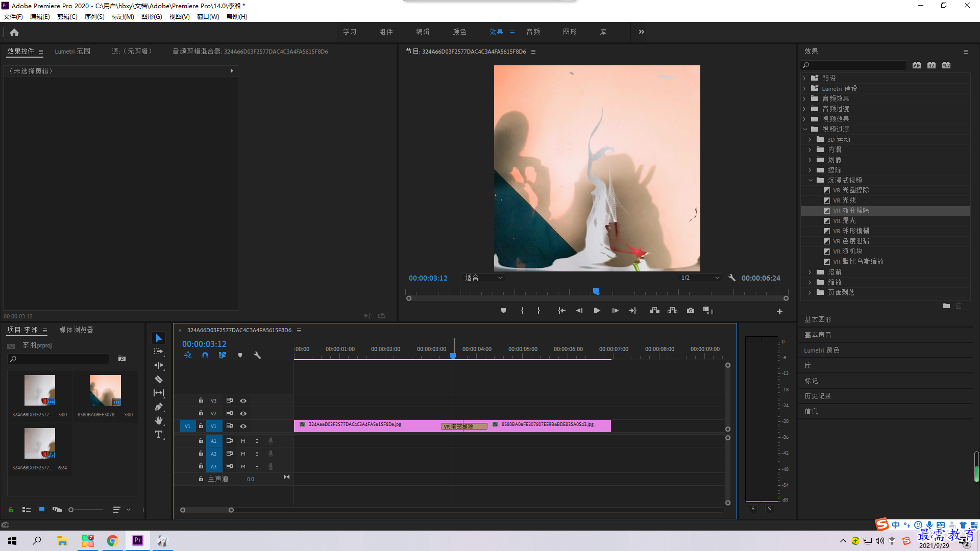Go to In point

tap(561, 310)
